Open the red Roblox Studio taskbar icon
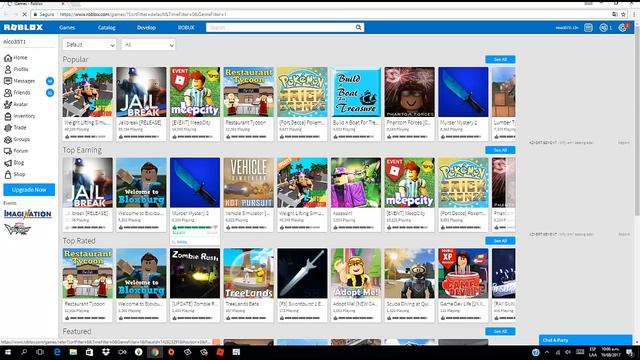The width and height of the screenshot is (640, 360). [220, 352]
